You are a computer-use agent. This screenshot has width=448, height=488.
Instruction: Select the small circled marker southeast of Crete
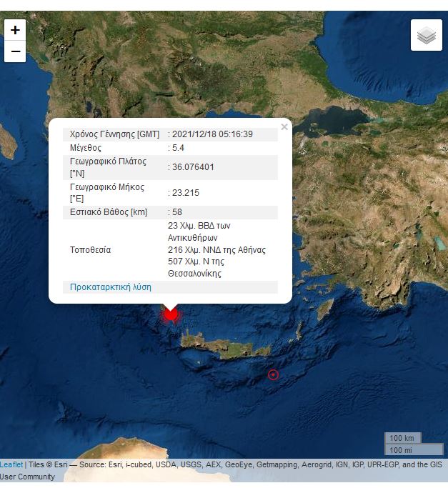[272, 374]
